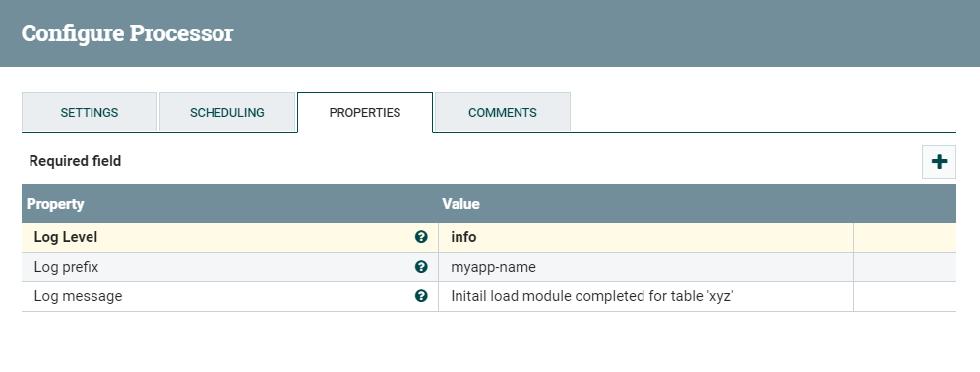Select the Properties tab
The width and height of the screenshot is (980, 372).
click(x=365, y=112)
